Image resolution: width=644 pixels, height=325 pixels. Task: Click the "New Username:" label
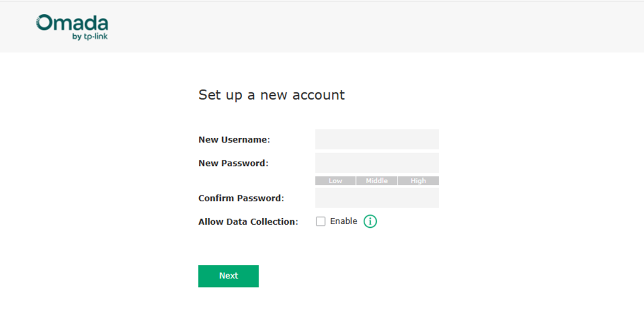(234, 140)
